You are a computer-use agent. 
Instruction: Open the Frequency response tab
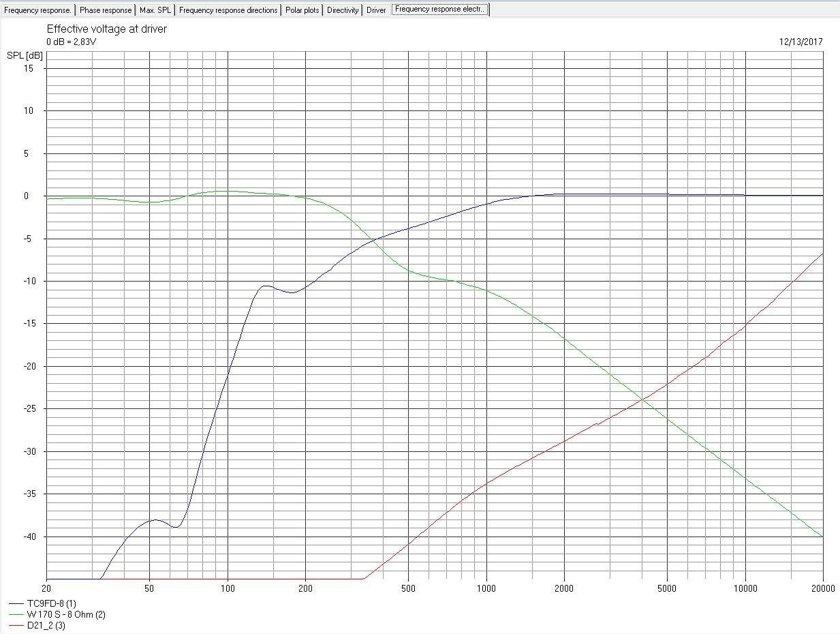(37, 10)
